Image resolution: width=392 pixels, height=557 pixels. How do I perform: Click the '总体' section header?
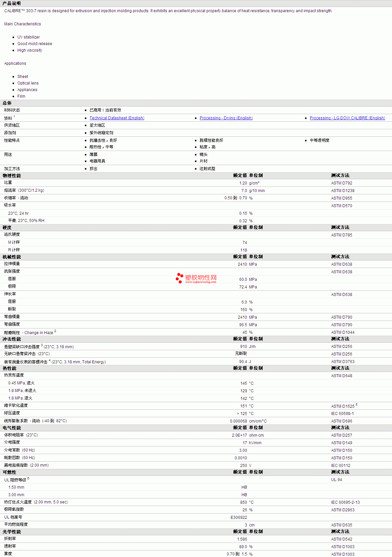tap(7, 103)
